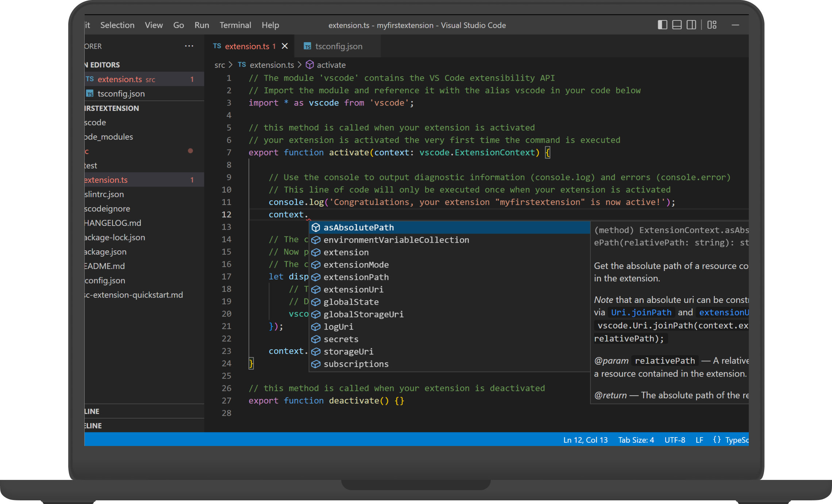Open the .vscodeignore file

click(x=144, y=209)
